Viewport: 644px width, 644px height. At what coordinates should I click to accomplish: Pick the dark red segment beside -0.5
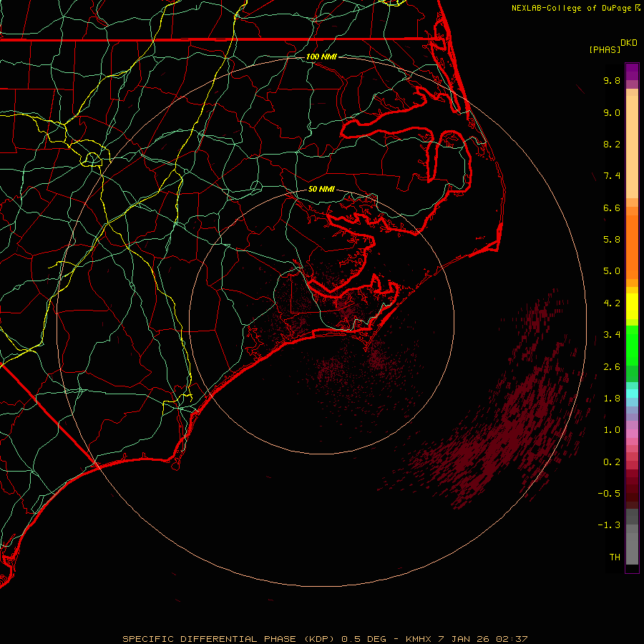[632, 493]
